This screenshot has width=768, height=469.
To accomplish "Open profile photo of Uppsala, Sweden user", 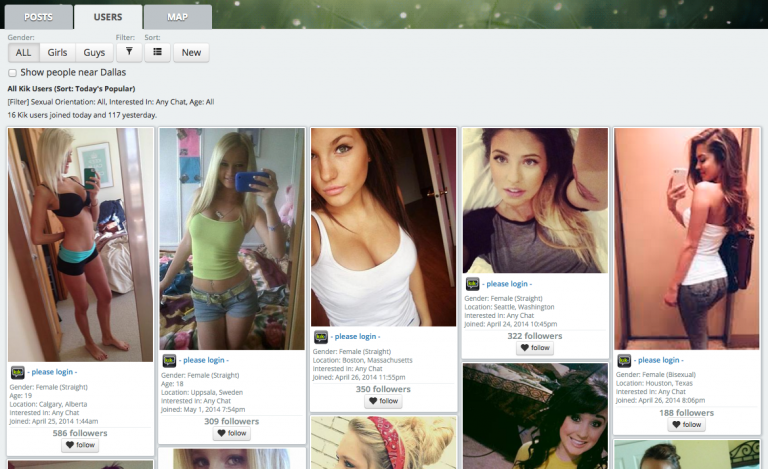I will pos(231,239).
